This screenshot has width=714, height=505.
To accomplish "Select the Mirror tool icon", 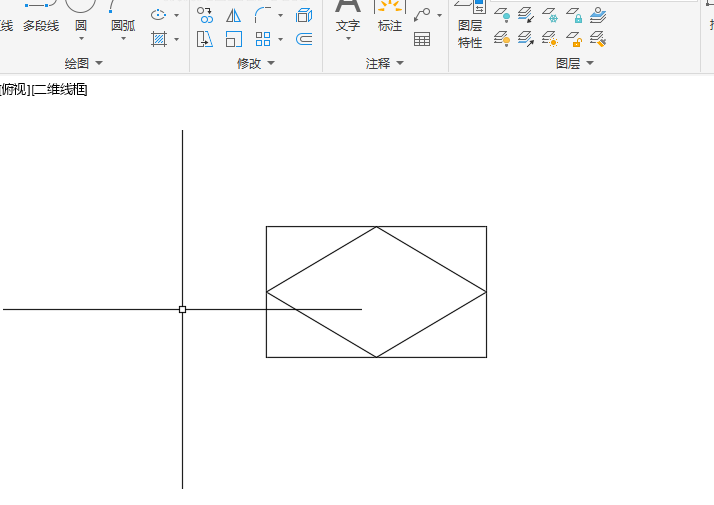I will click(x=234, y=15).
